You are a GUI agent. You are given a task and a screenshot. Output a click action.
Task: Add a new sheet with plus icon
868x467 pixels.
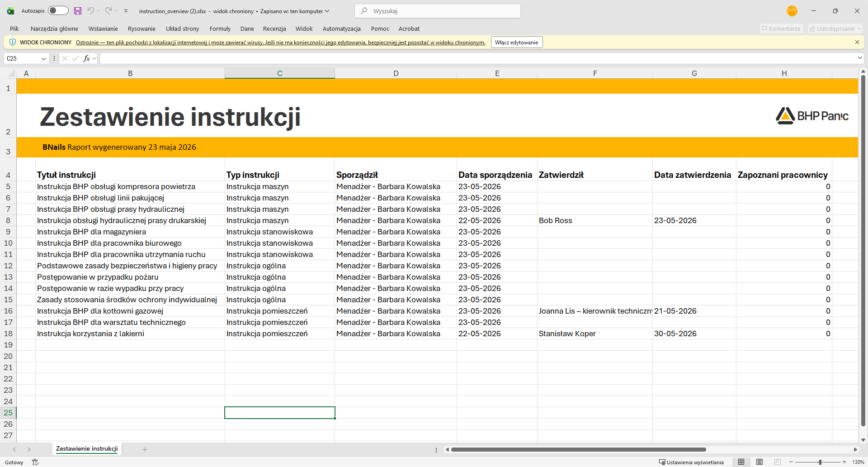[145, 449]
